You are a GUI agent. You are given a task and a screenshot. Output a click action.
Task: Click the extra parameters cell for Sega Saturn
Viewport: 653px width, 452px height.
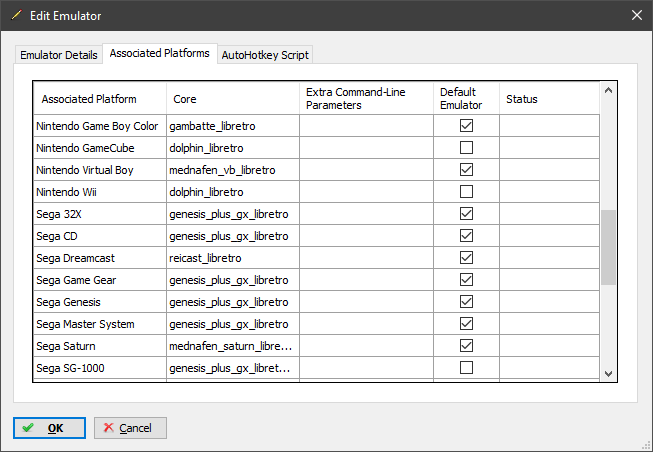[x=366, y=346]
